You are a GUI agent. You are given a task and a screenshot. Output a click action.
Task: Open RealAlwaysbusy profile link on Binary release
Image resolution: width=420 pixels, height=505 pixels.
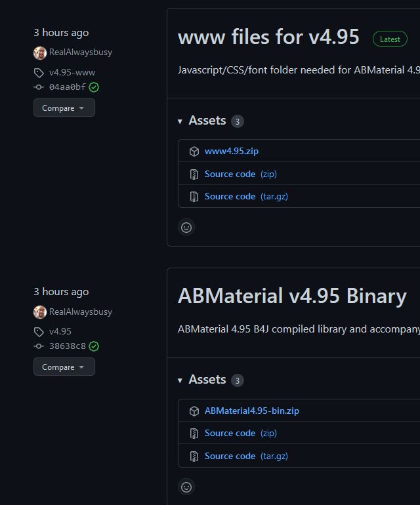tap(81, 312)
